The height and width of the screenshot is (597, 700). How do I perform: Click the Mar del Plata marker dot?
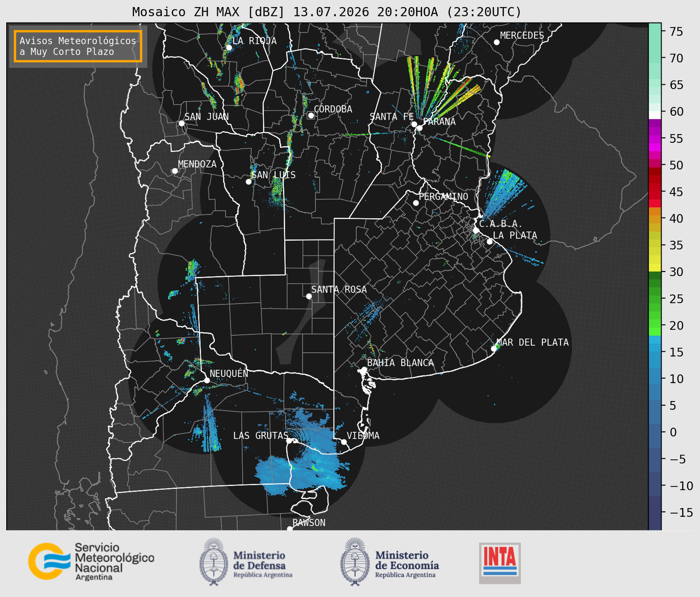point(494,349)
